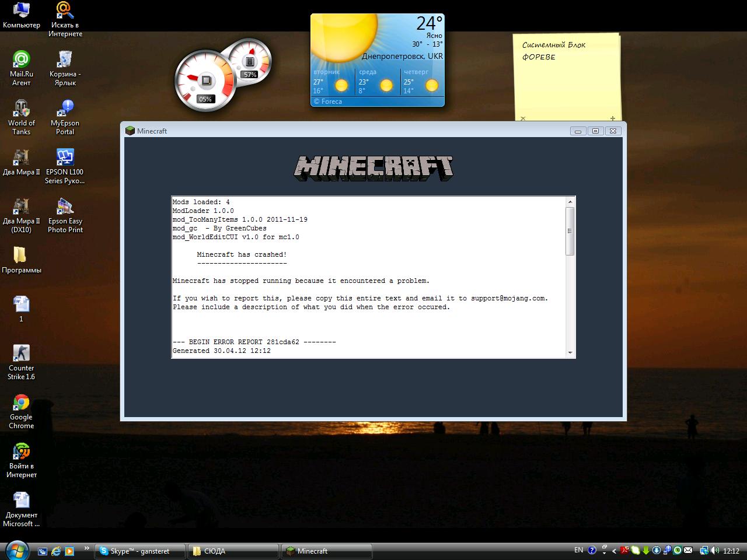Click the crash report scrollbar thumb
The image size is (747, 560).
[570, 231]
